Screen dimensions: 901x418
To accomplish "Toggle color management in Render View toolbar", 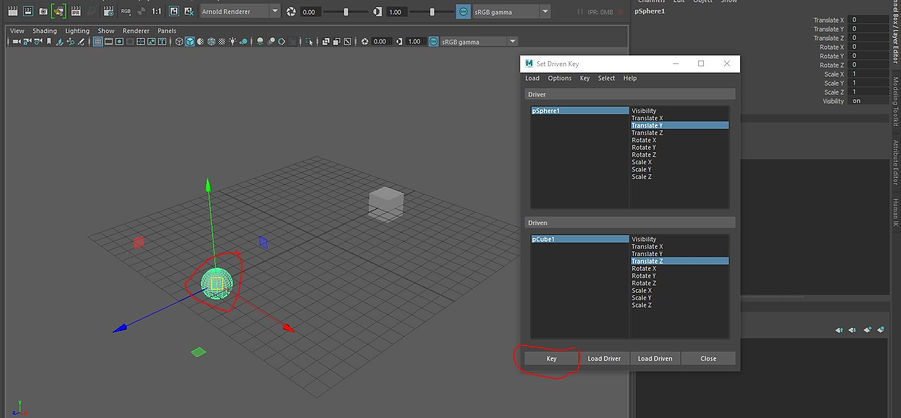I will (x=463, y=11).
